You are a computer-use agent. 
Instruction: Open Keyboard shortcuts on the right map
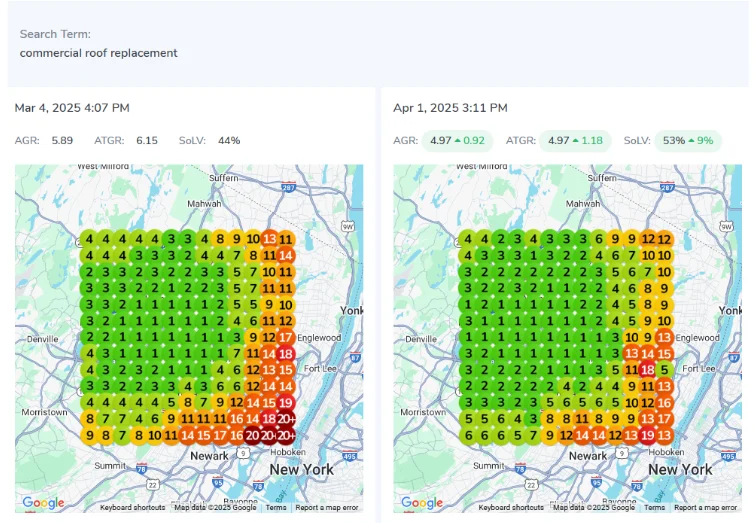(x=512, y=508)
